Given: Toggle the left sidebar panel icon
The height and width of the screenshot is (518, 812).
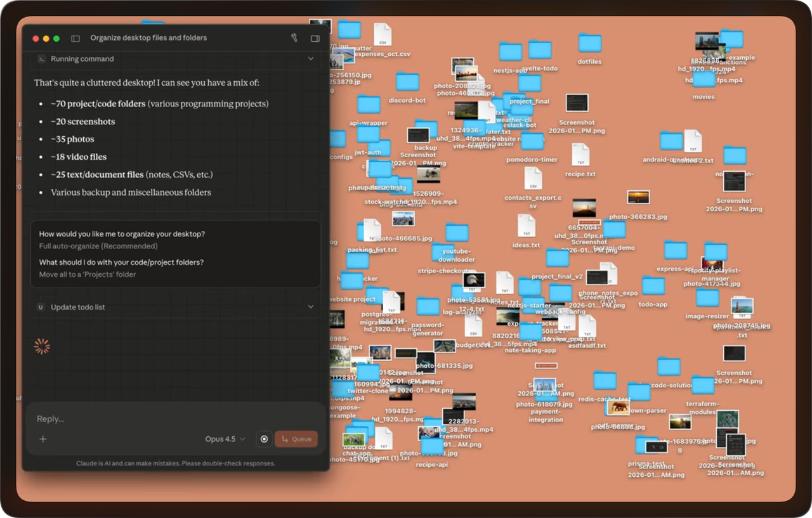Looking at the screenshot, I should point(75,38).
